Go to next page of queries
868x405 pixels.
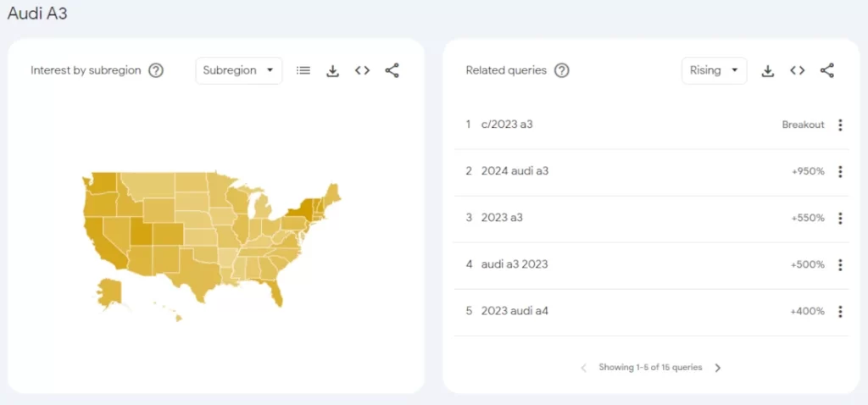718,368
